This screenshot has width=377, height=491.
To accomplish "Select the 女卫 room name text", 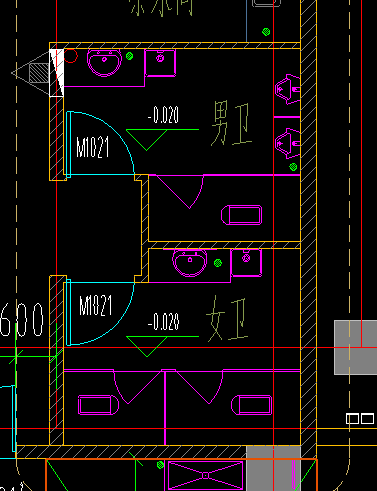I will point(227,319).
